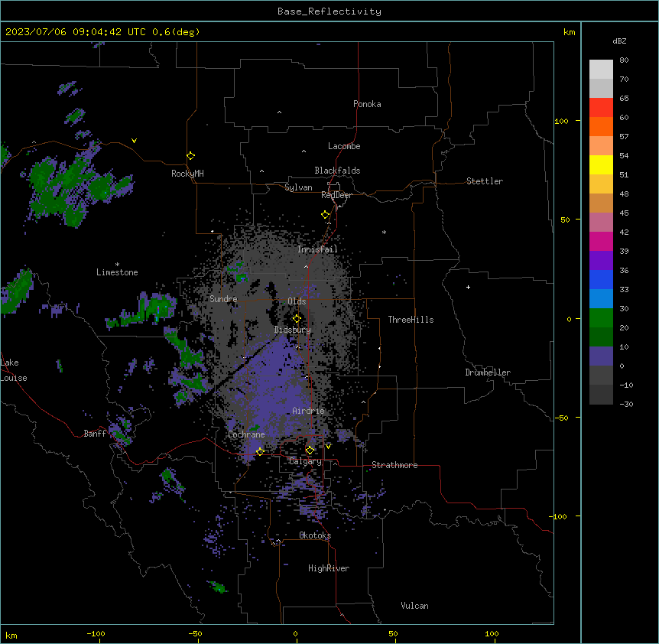Select the magenta swatch in the dBZ legend
The image size is (659, 644).
pyautogui.click(x=601, y=241)
